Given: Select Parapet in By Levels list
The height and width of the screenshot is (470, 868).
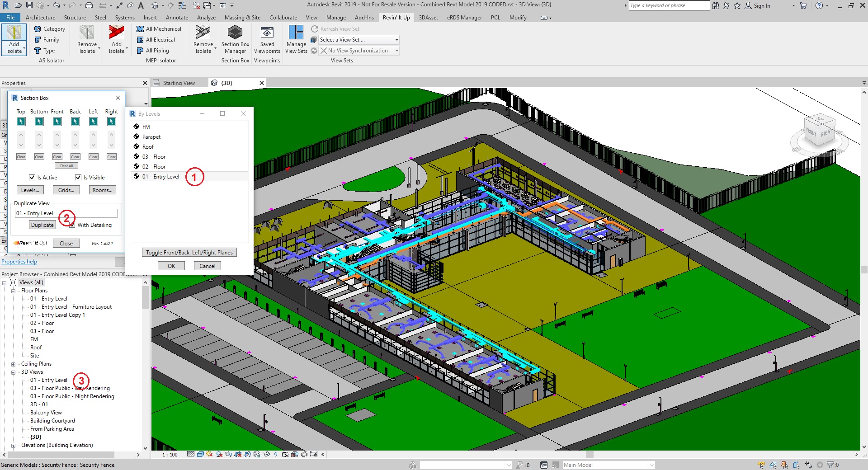Looking at the screenshot, I should click(x=151, y=137).
